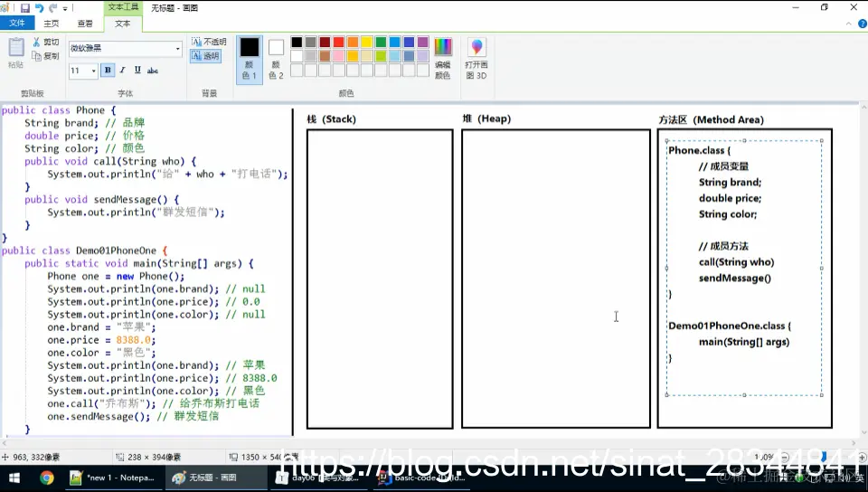868x492 pixels.
Task: Pick the dark red color swatch
Action: (325, 43)
